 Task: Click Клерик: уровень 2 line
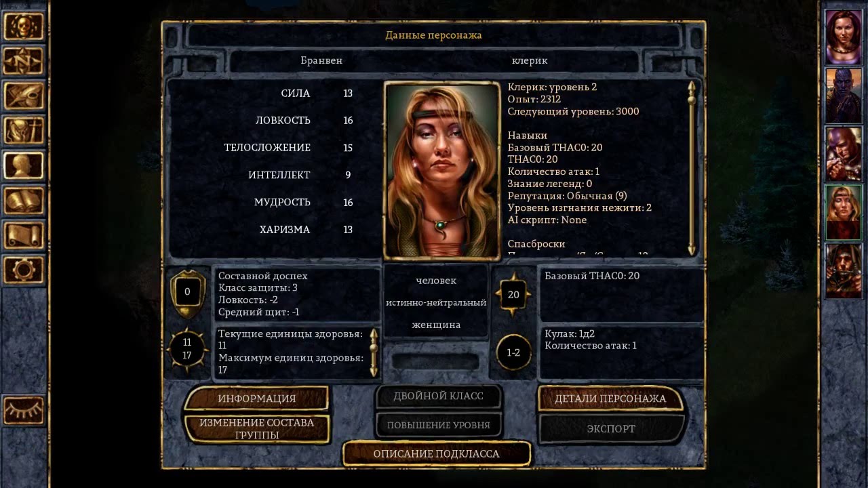tap(553, 87)
